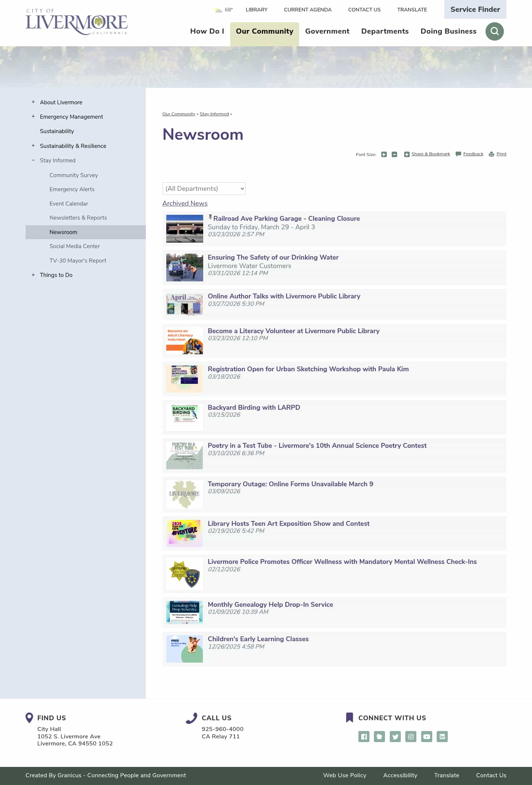532x785 pixels.
Task: Open Event Calendar in sidebar
Action: 69,204
